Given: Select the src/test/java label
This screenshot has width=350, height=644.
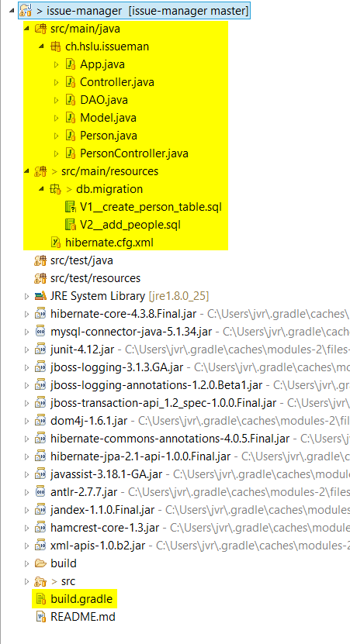Looking at the screenshot, I should click(81, 260).
